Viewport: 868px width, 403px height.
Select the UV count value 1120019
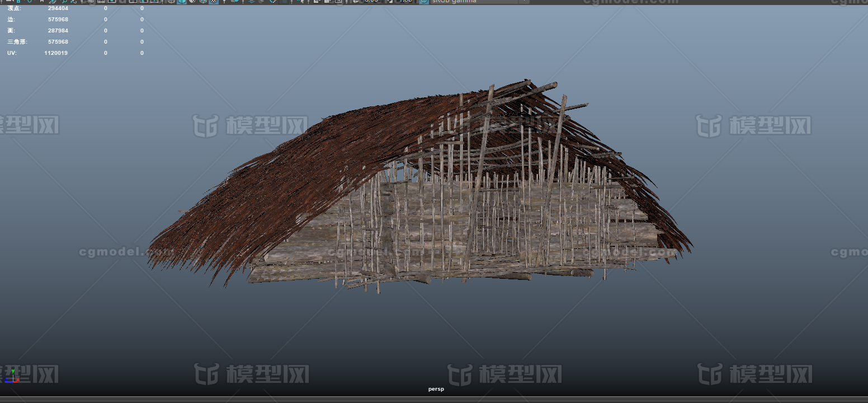click(56, 53)
